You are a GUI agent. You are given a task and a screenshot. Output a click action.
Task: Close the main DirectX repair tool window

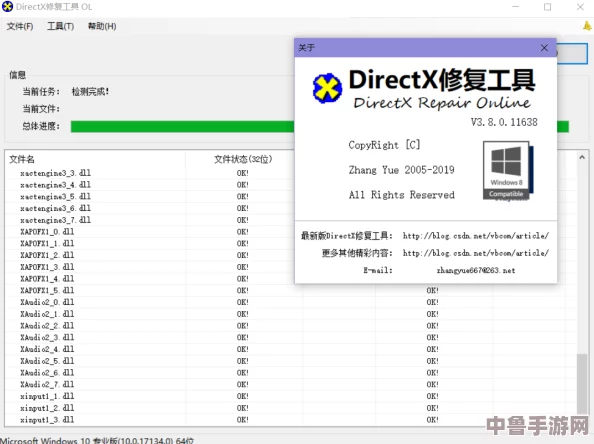pyautogui.click(x=580, y=7)
